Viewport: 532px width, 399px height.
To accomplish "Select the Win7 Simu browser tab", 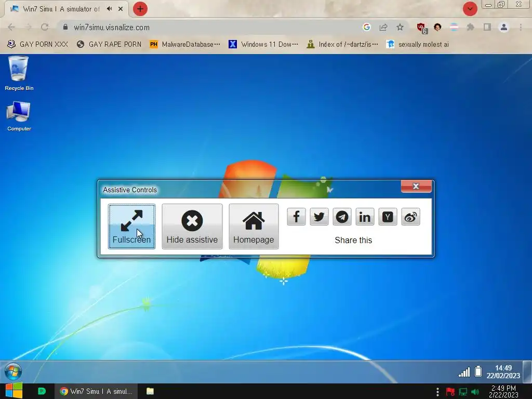I will pyautogui.click(x=61, y=9).
